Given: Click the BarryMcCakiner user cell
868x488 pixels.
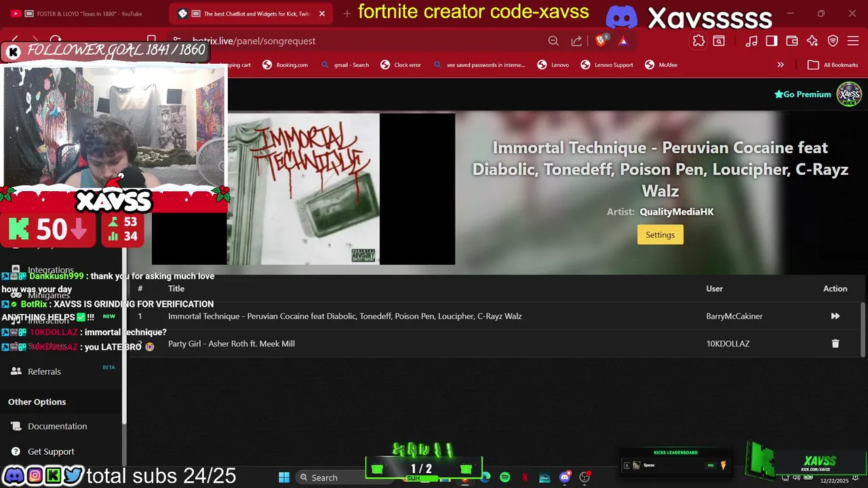Looking at the screenshot, I should click(x=734, y=317).
